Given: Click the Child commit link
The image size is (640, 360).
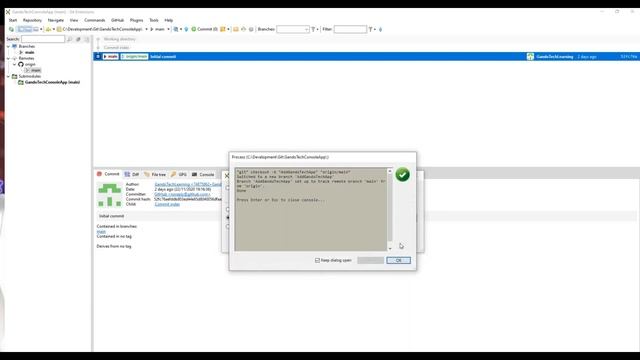Looking at the screenshot, I should [167, 204].
